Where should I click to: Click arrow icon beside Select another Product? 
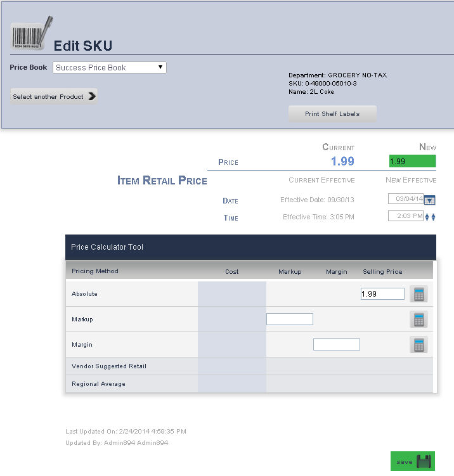click(92, 96)
